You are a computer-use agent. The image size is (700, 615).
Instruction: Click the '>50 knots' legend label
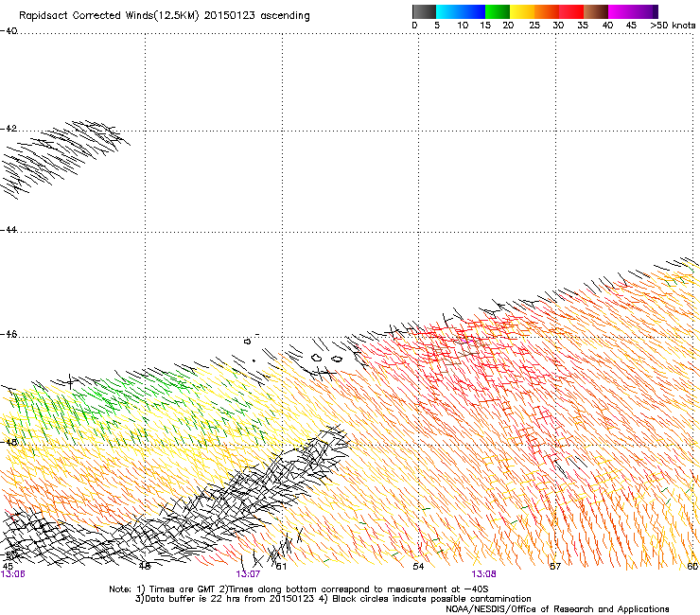(673, 26)
